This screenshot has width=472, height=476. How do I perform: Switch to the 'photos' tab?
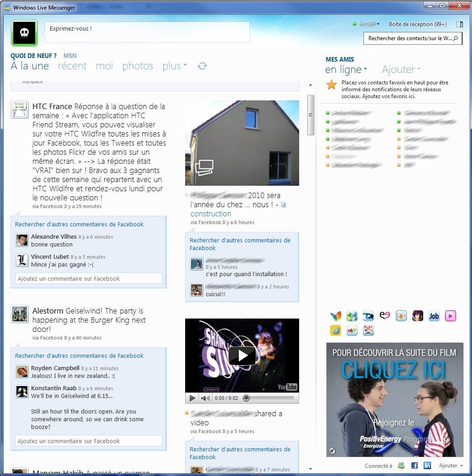click(x=137, y=66)
